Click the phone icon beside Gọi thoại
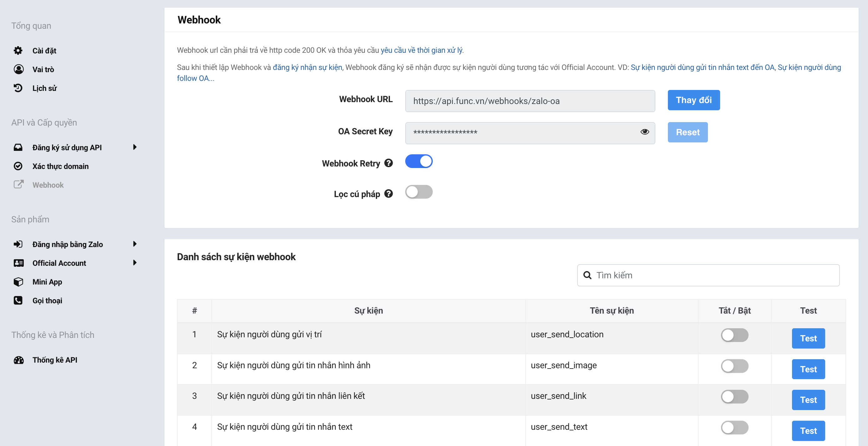 (18, 300)
